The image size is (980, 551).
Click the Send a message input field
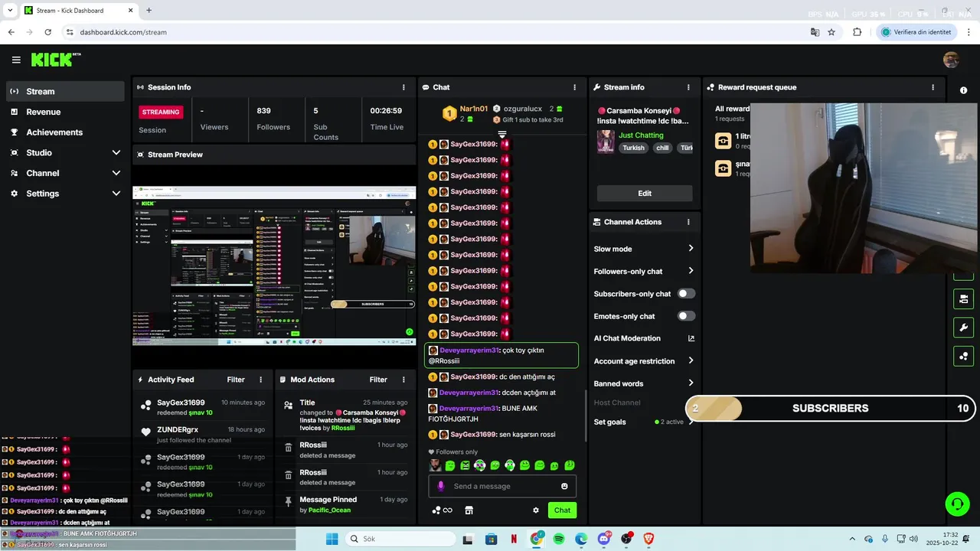502,486
